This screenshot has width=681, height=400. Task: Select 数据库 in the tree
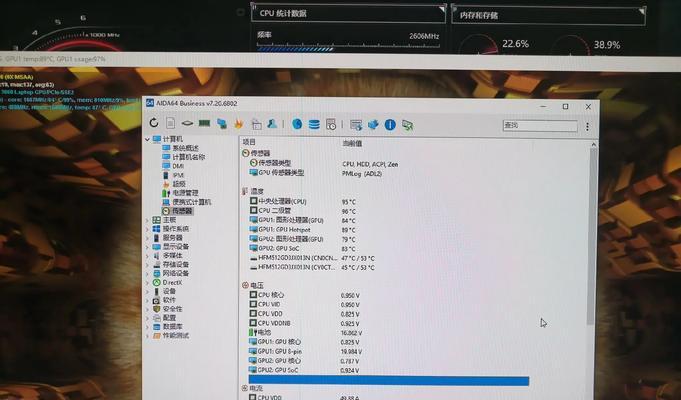[x=168, y=327]
